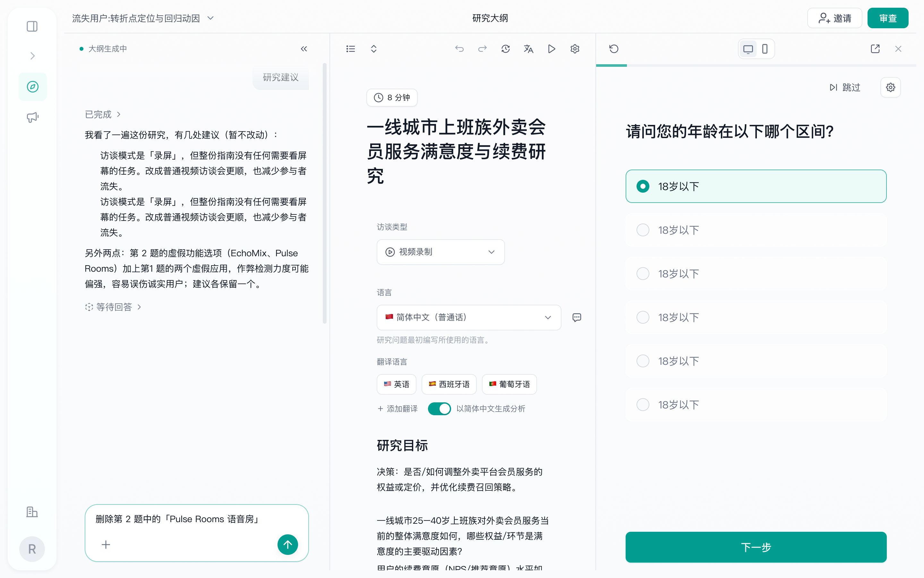Expand the 等待回答 status
This screenshot has width=924, height=578.
(113, 307)
